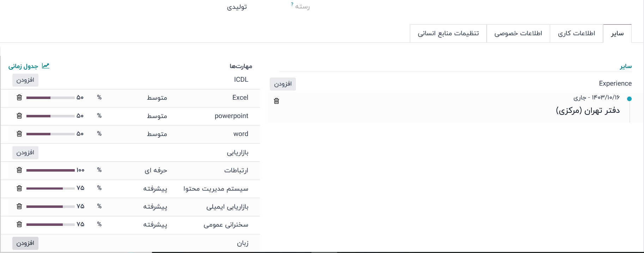Click the رسته field help question mark
This screenshot has width=644, height=253.
pyautogui.click(x=292, y=4)
